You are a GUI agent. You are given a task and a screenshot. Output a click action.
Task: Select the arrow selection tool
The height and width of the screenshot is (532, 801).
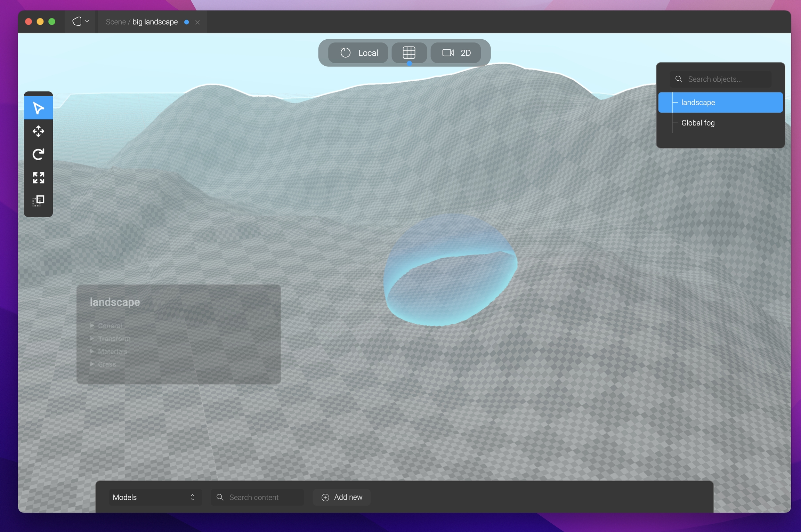coord(38,108)
